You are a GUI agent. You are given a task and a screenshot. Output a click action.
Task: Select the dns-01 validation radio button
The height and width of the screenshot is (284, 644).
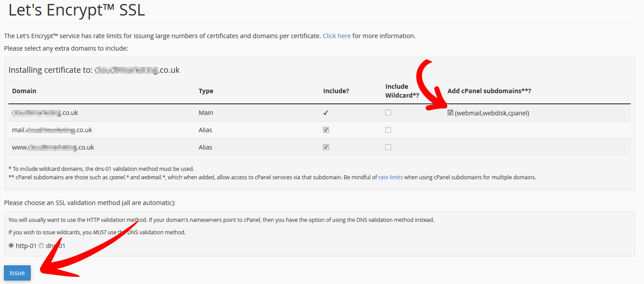(41, 245)
